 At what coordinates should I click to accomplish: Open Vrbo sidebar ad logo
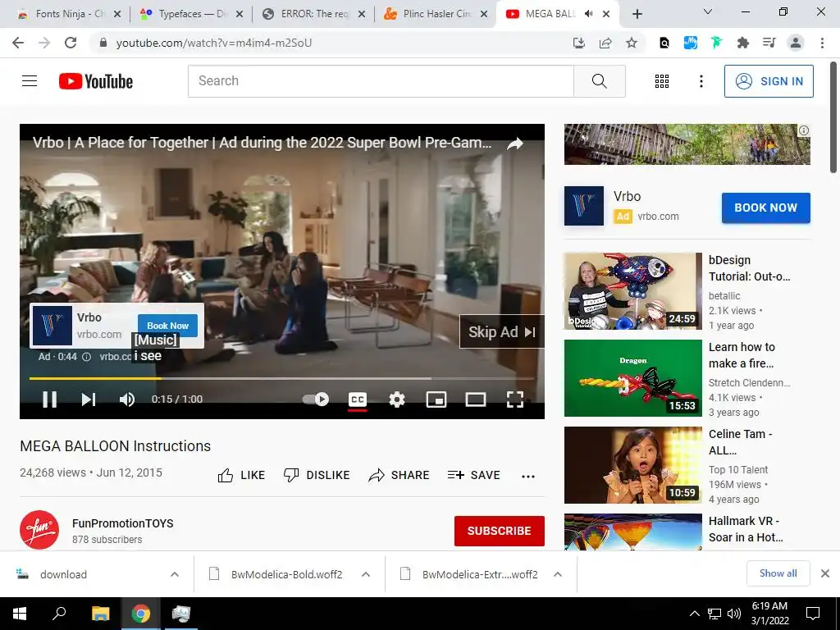pos(584,206)
